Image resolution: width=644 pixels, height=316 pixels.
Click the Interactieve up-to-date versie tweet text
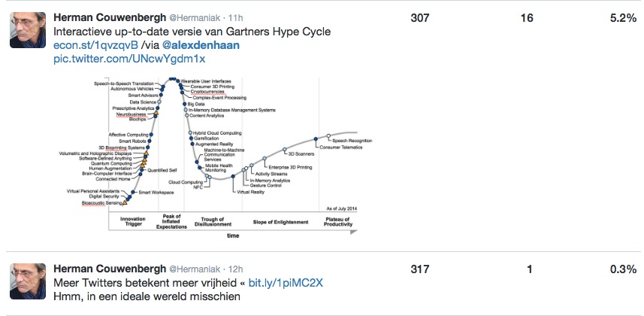coord(192,32)
